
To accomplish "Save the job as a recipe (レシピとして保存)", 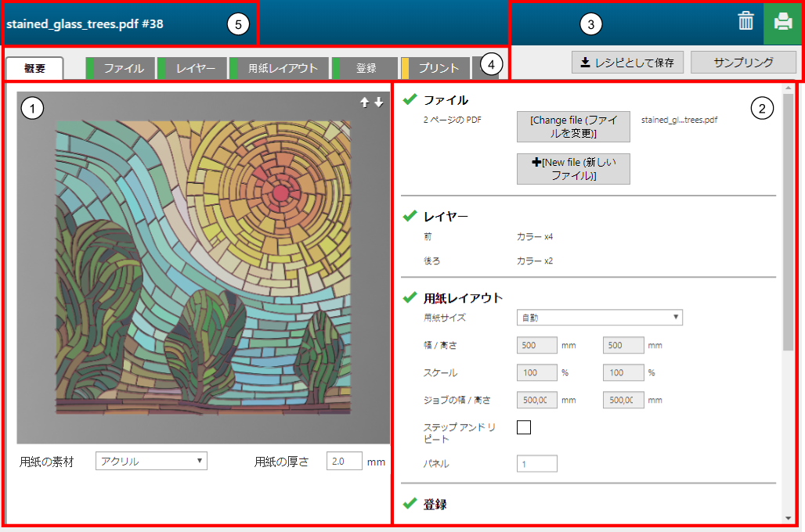I will [627, 62].
